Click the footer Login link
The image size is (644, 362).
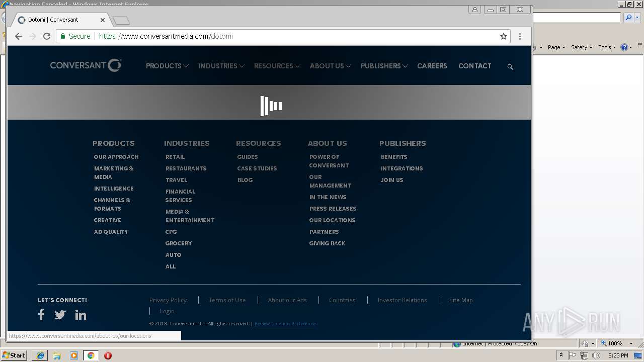pos(167,311)
